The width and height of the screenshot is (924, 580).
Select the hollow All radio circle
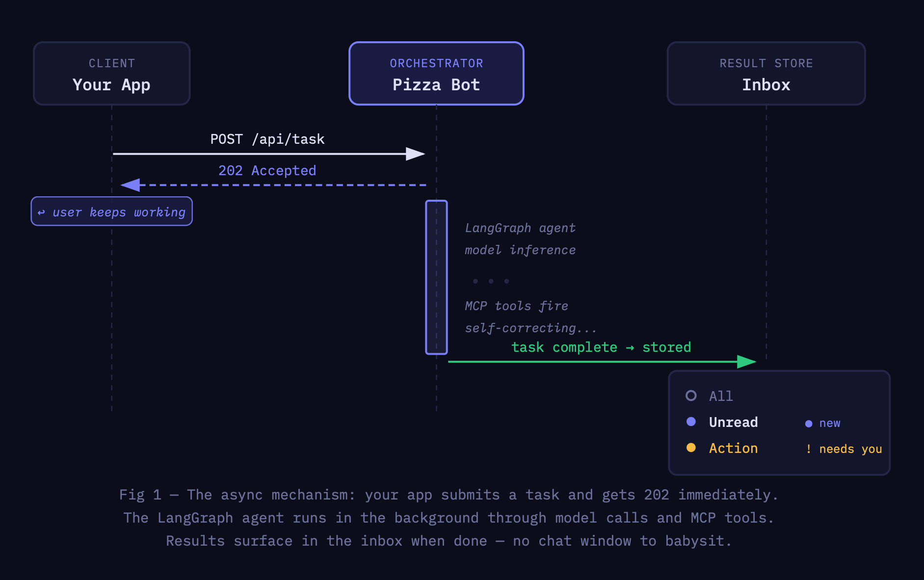691,395
